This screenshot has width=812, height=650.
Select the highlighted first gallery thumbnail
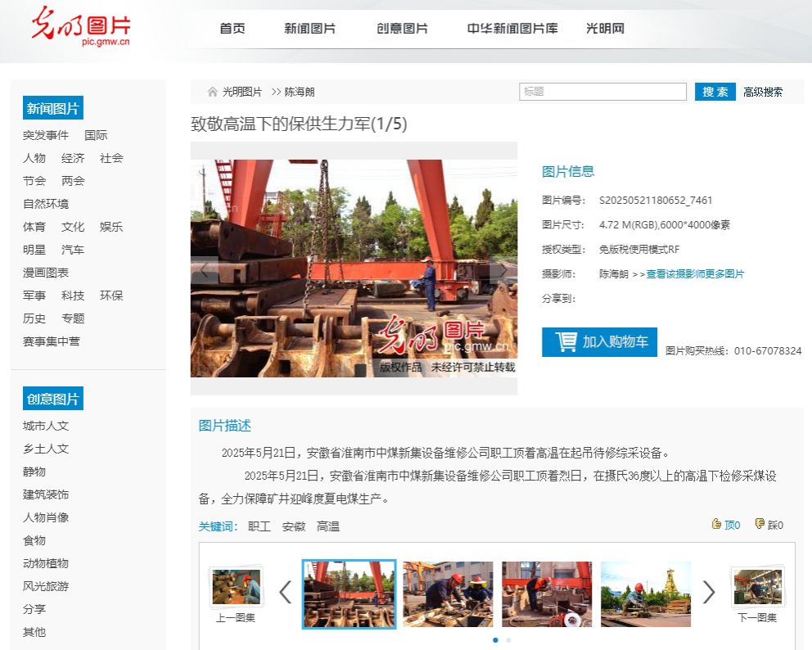349,594
